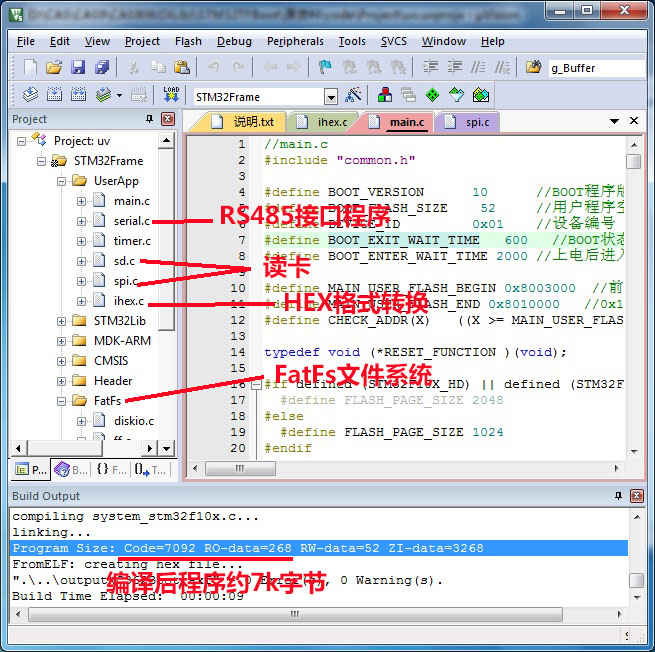Click the Select Software Packs icon
The image size is (655, 652).
(x=456, y=95)
